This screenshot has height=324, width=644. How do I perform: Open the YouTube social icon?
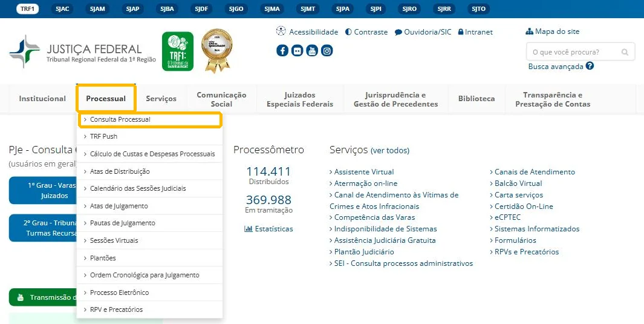312,51
